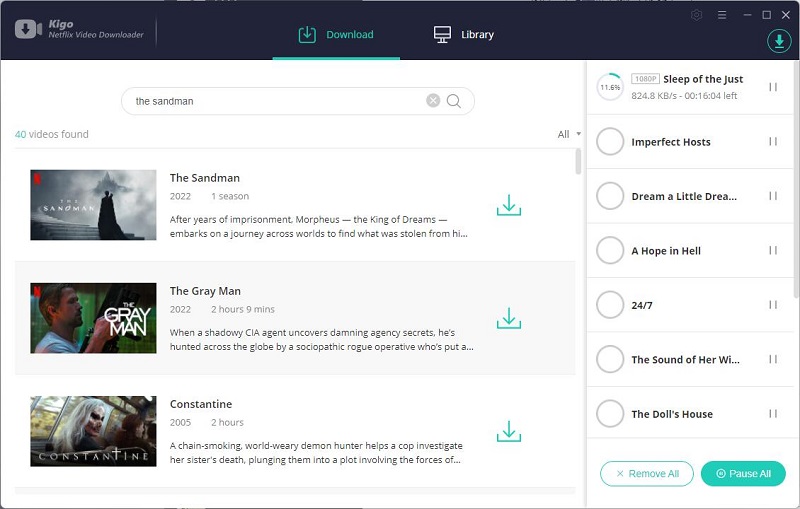This screenshot has height=509, width=800.
Task: Click the 1 season label
Action: click(230, 196)
